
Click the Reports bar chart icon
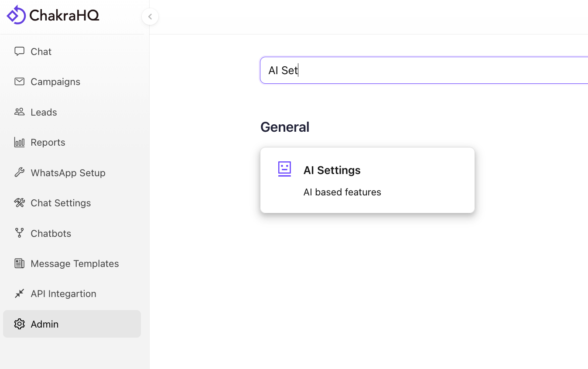pyautogui.click(x=19, y=142)
